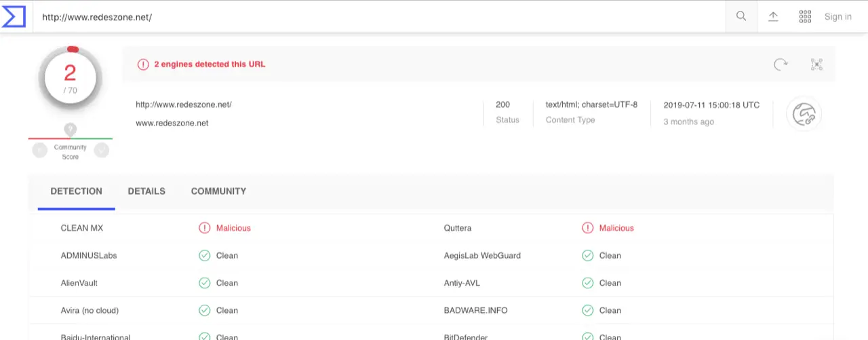Open the DETAILS tab
This screenshot has height=340, width=868.
pos(146,191)
